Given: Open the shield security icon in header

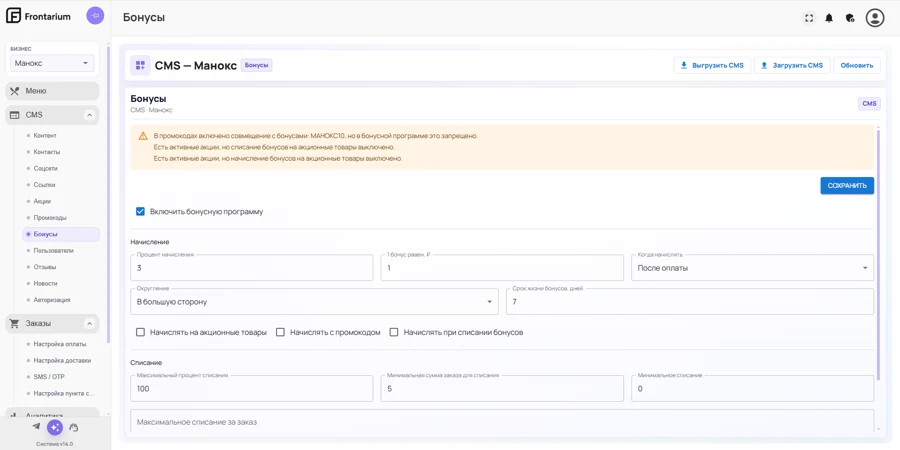Looking at the screenshot, I should pyautogui.click(x=850, y=18).
